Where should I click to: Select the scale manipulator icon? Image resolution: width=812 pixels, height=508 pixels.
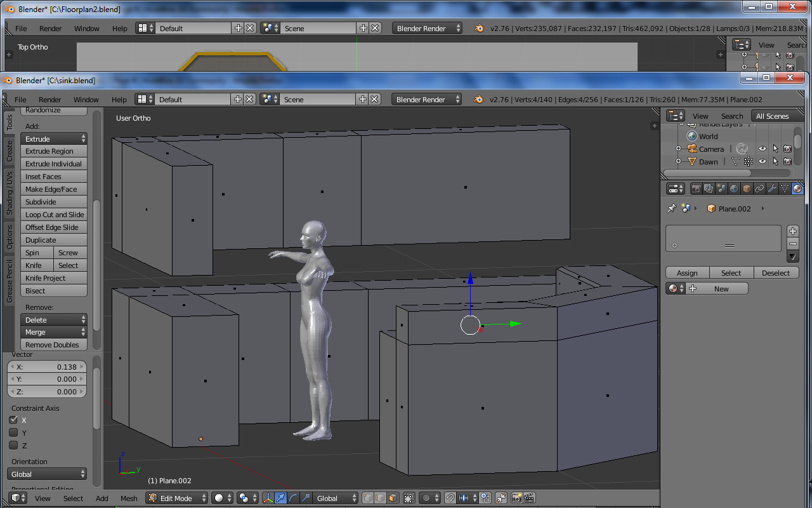coord(306,498)
